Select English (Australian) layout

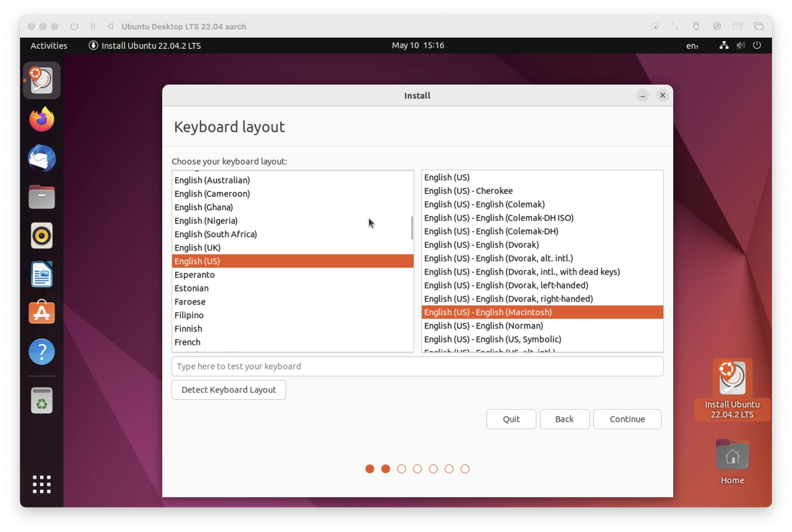pyautogui.click(x=293, y=180)
